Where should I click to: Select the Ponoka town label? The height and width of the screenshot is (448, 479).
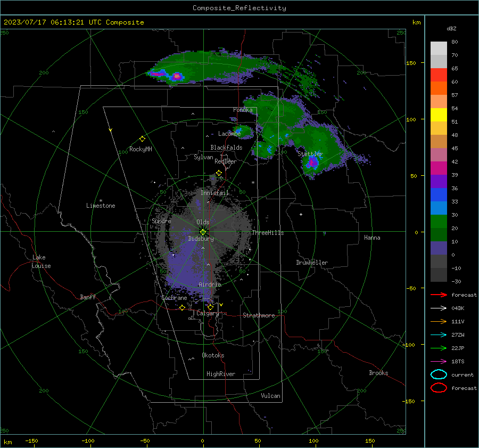point(243,110)
